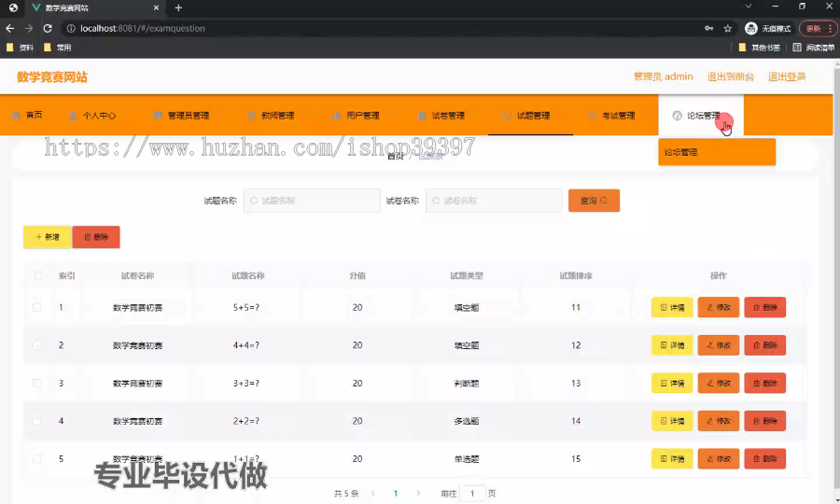Open 详情 details for question 2+2=?
The height and width of the screenshot is (504, 840).
(672, 421)
